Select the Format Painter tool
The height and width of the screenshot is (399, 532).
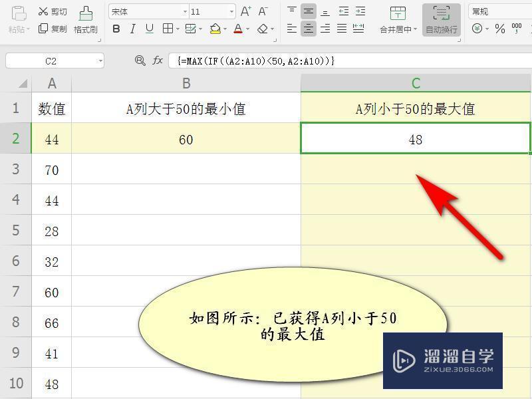(86, 18)
